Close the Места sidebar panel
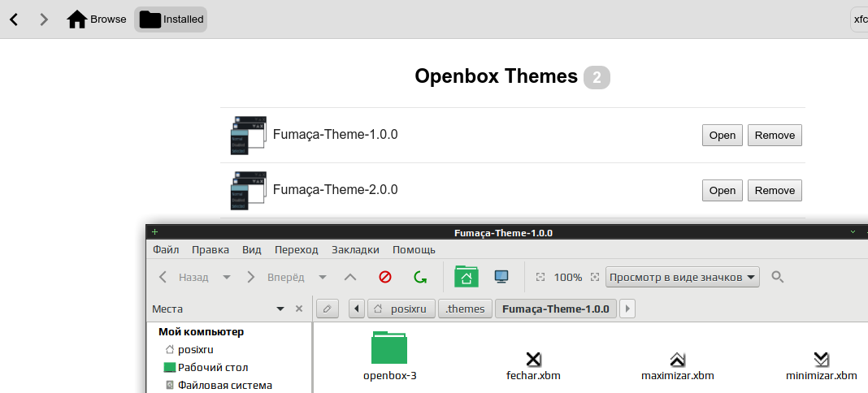 299,309
